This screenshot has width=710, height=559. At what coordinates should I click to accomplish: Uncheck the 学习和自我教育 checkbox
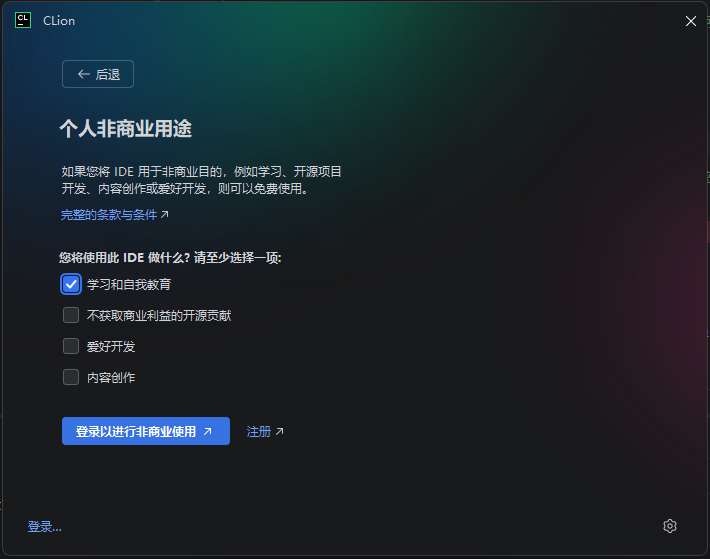click(x=71, y=284)
